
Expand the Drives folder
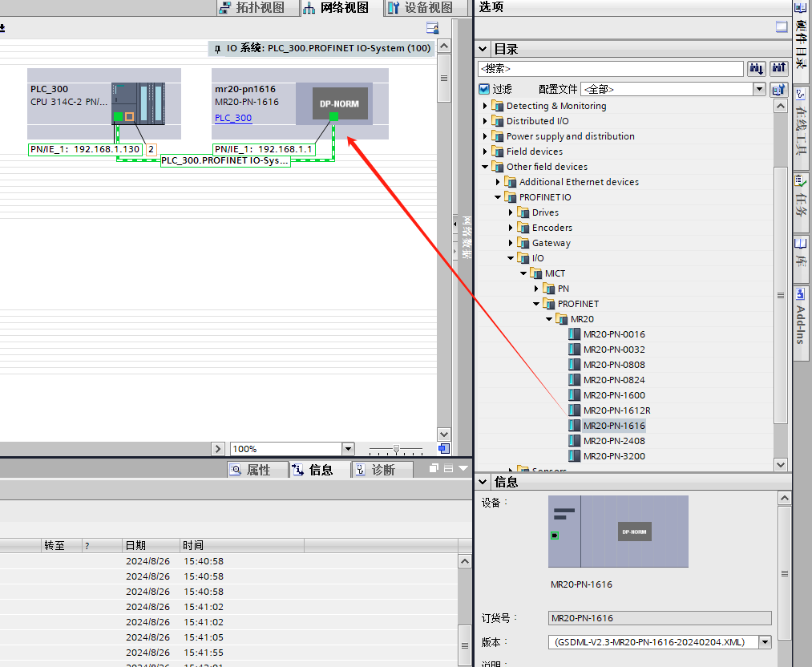(x=511, y=212)
